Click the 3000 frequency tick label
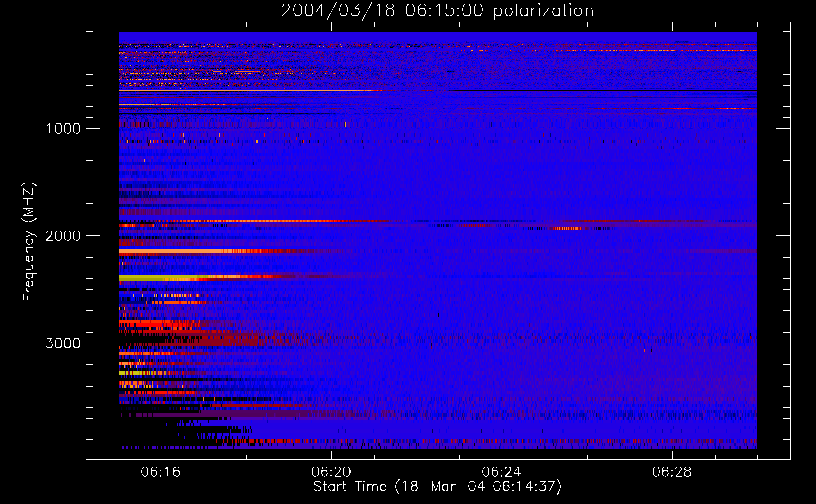 [63, 343]
